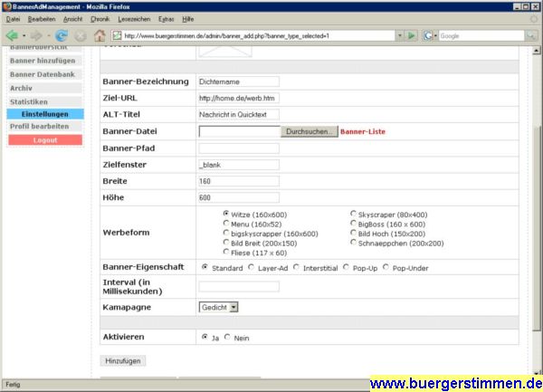The height and width of the screenshot is (392, 543).
Task: Go to the Home page icon
Action: pos(100,35)
